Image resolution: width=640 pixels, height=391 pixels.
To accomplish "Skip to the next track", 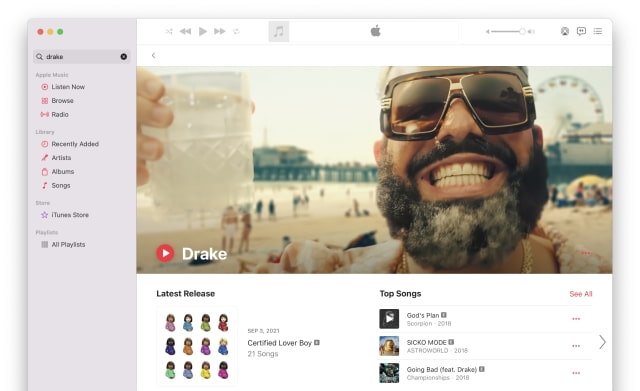I will click(220, 31).
